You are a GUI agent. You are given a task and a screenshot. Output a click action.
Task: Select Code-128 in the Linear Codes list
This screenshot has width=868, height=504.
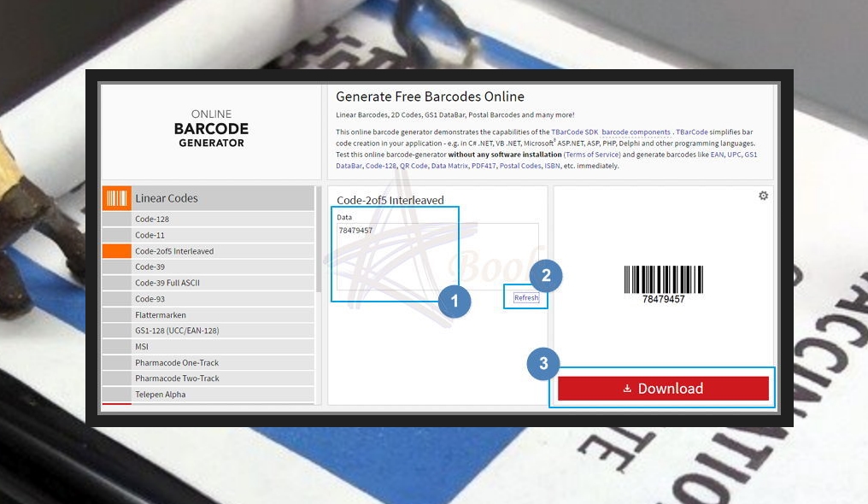(208, 219)
